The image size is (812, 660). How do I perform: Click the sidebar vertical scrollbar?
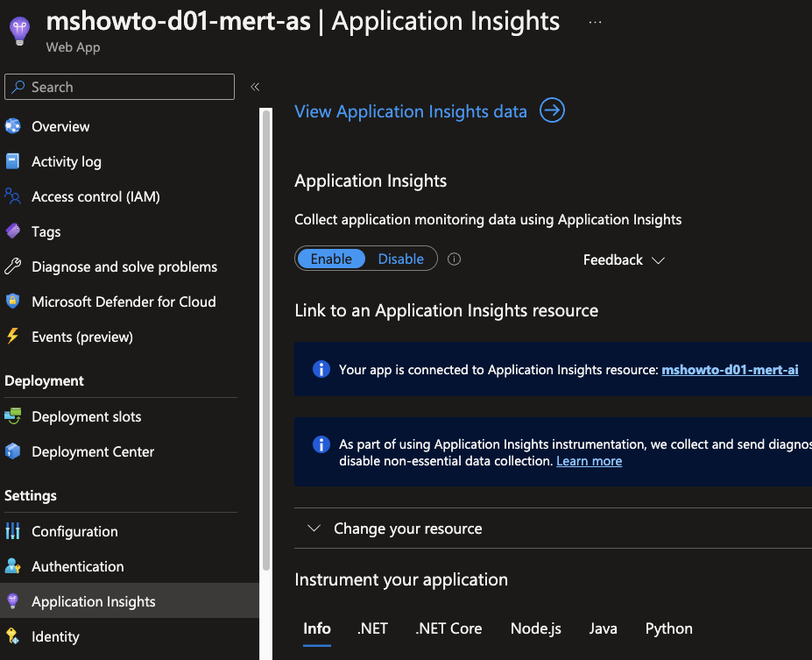(x=266, y=340)
